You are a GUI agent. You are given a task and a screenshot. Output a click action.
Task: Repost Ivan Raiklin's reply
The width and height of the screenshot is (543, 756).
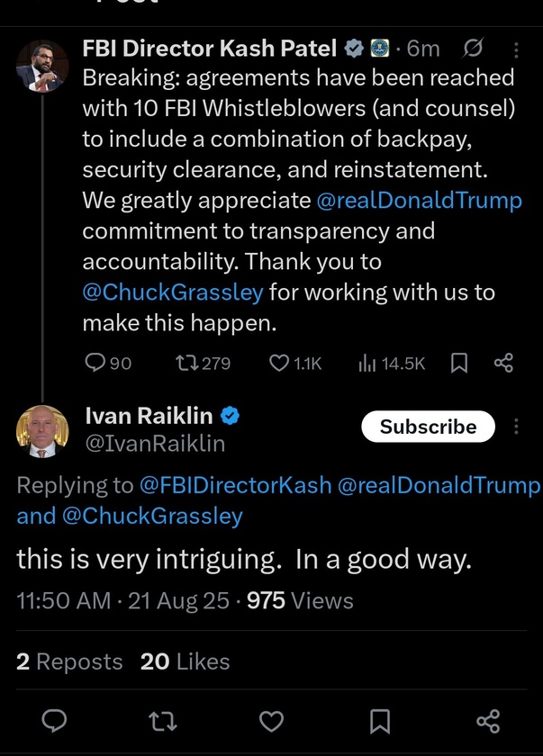pyautogui.click(x=163, y=721)
